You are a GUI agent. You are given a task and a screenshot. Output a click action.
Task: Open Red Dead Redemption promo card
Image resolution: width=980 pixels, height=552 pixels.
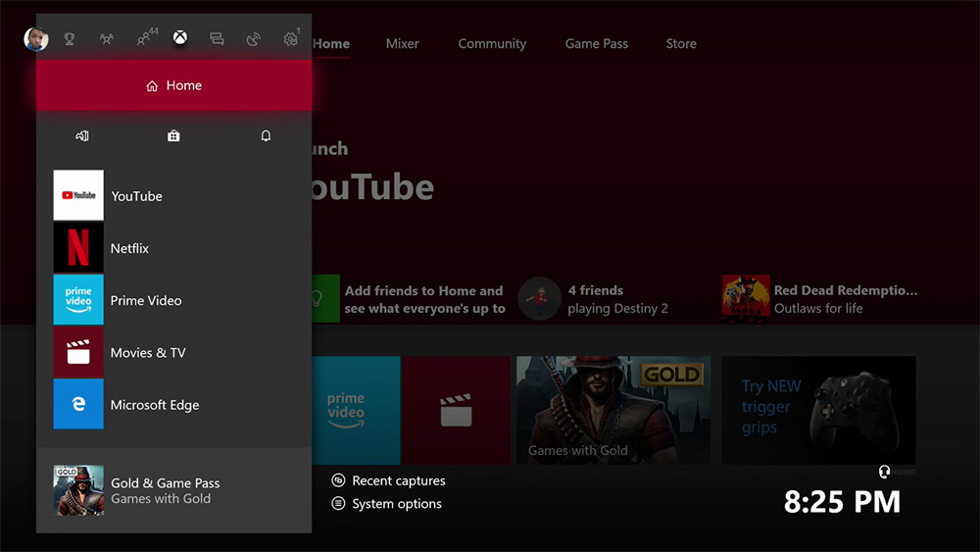pyautogui.click(x=819, y=299)
